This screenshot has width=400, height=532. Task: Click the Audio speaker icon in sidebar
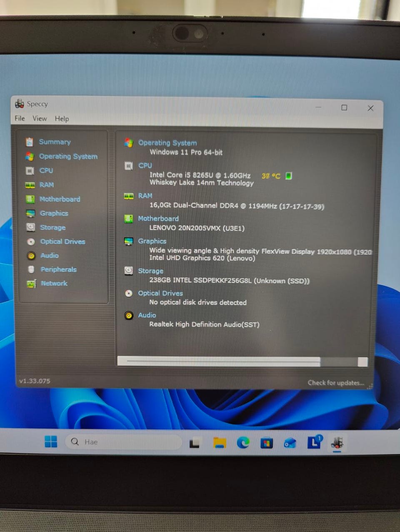(31, 256)
